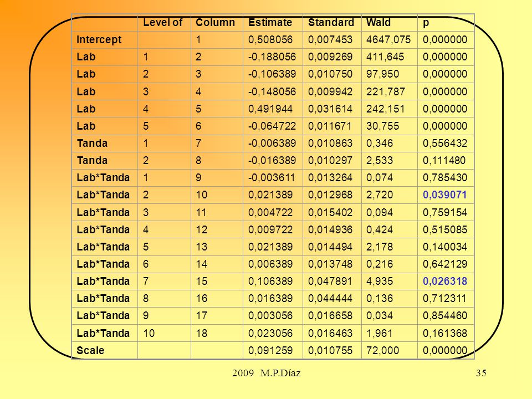Select estimate -0,148056
Screen dimensions: 532x399
tap(272, 91)
